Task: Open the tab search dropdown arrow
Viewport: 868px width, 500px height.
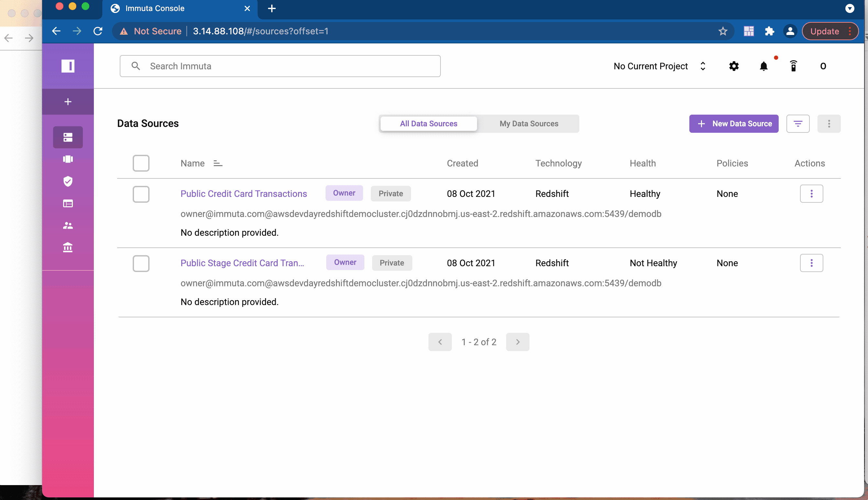Action: coord(850,8)
